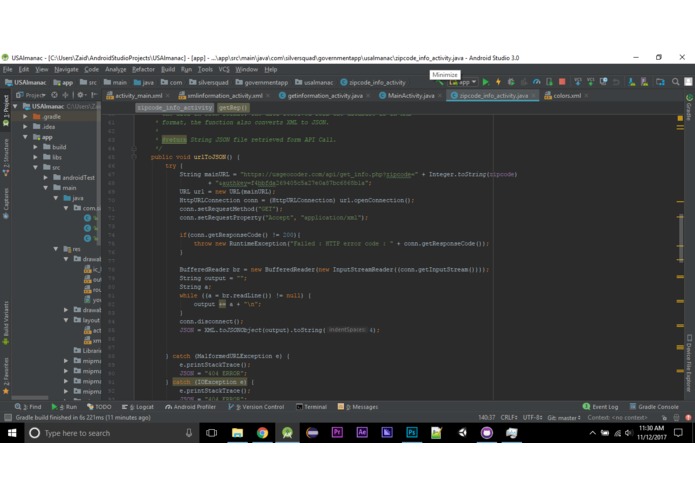Open the Gradle Console

654,407
